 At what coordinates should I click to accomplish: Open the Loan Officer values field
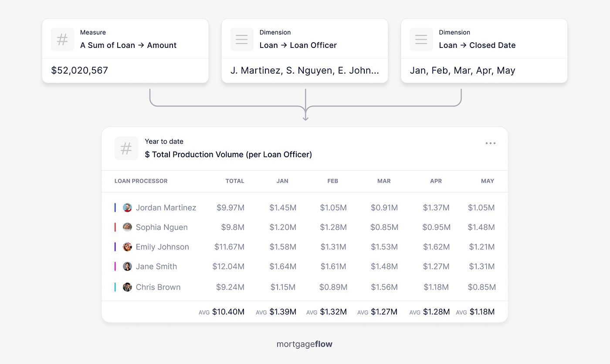(305, 71)
